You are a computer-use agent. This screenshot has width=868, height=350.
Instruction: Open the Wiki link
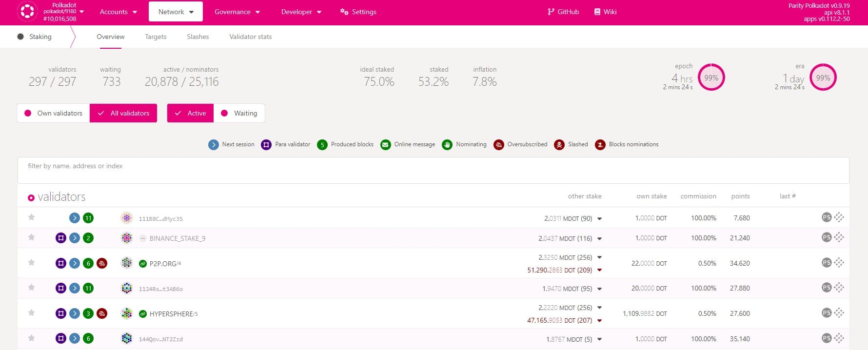click(x=605, y=12)
